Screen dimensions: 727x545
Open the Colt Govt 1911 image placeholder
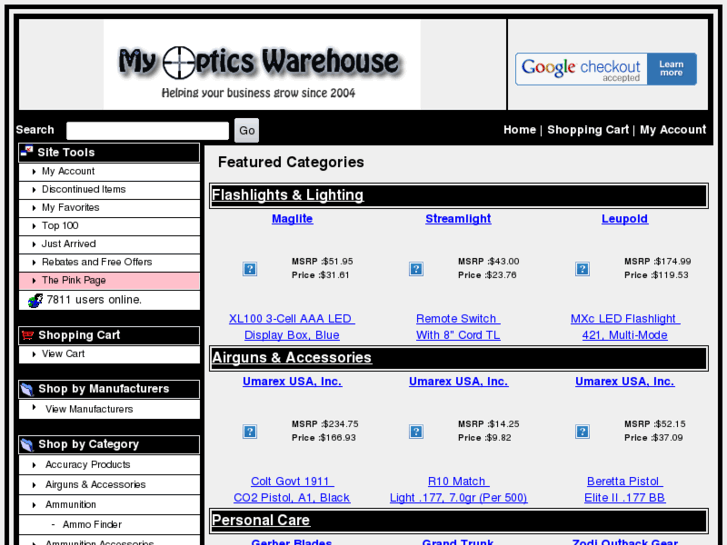click(250, 431)
